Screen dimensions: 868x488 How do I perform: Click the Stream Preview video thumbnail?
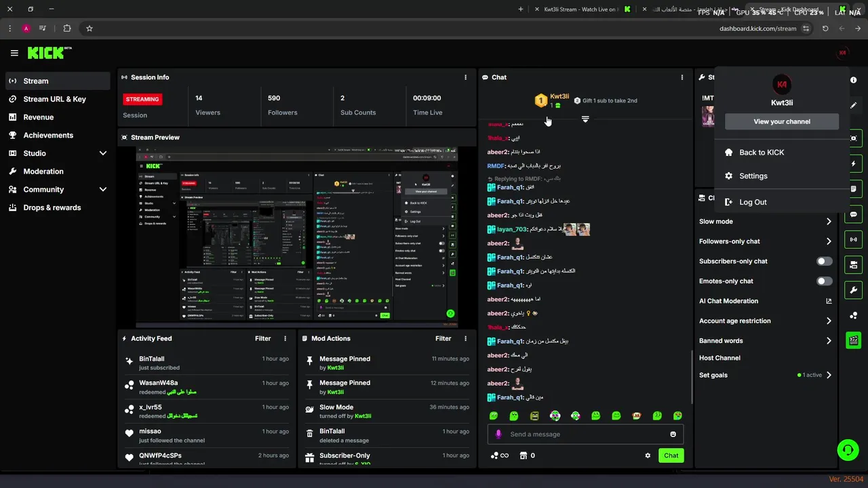click(297, 237)
